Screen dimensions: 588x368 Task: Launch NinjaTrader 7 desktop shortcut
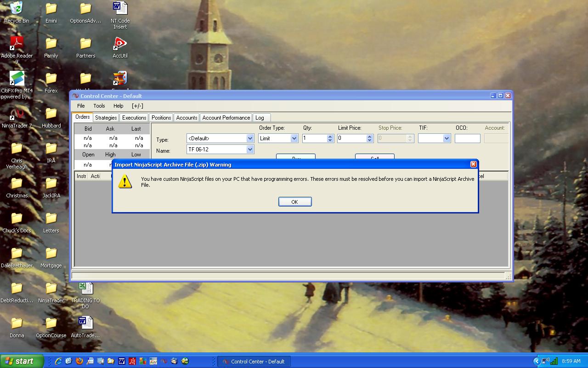tap(17, 118)
